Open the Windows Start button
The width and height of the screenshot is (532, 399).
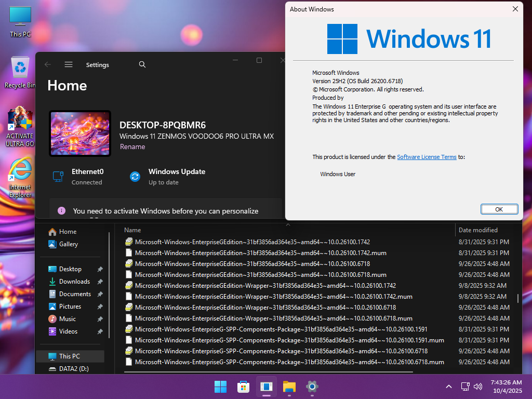(x=220, y=387)
